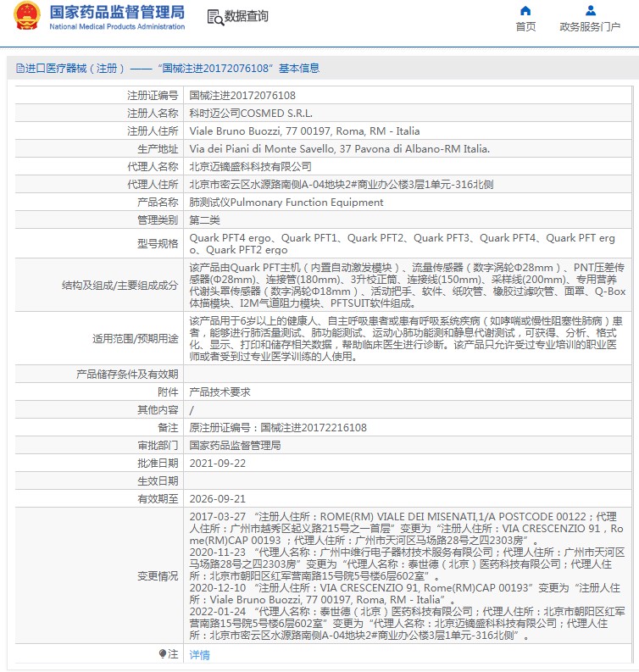
Task: Click the 代理人名称 row label
Action: pyautogui.click(x=153, y=166)
